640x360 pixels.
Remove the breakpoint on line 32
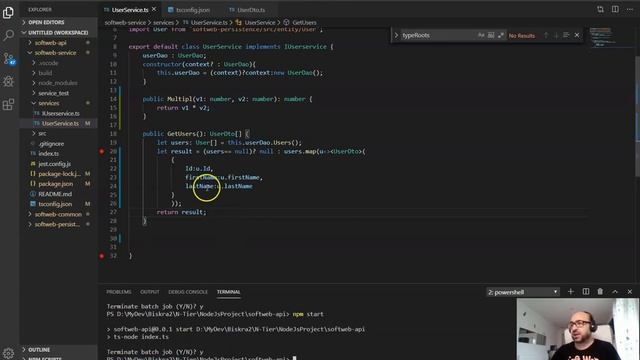click(x=102, y=256)
